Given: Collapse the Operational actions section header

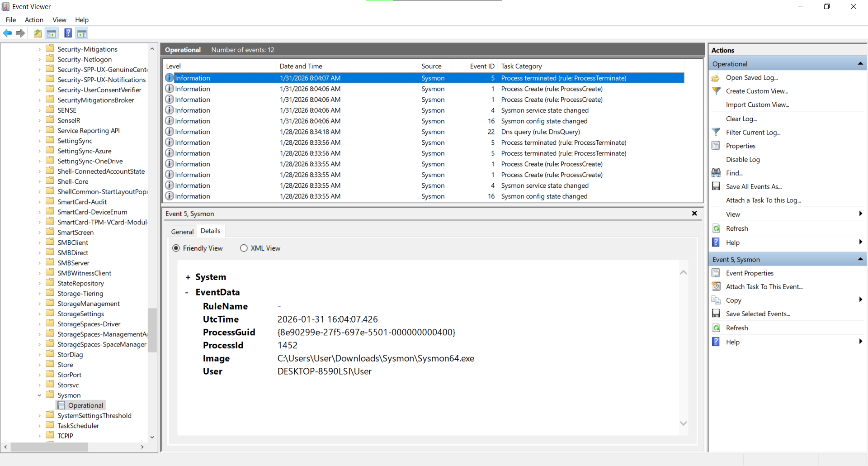Looking at the screenshot, I should 860,64.
